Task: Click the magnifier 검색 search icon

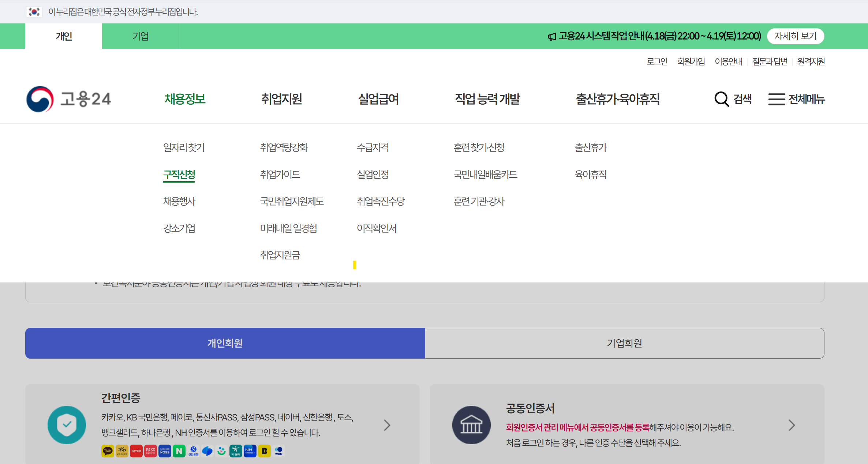Action: pyautogui.click(x=722, y=99)
